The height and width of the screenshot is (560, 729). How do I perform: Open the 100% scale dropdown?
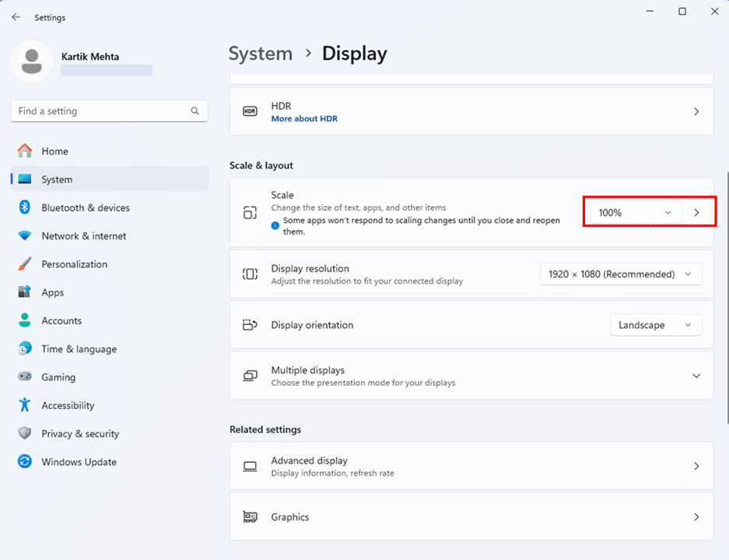[x=636, y=212]
